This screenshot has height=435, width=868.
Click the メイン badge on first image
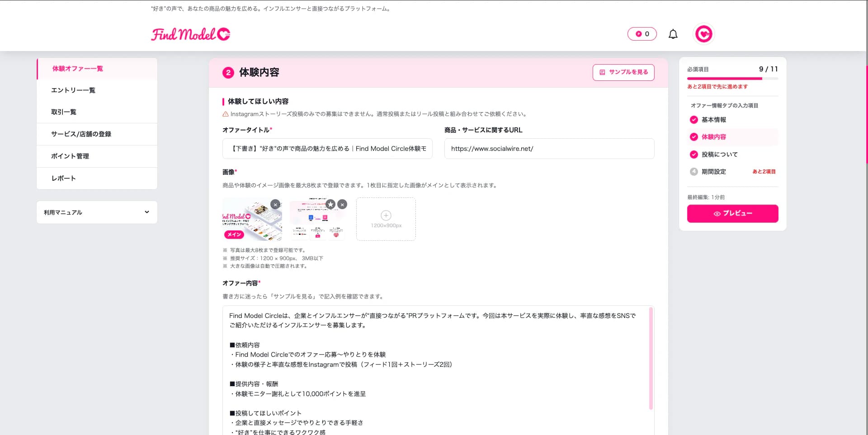coord(234,234)
